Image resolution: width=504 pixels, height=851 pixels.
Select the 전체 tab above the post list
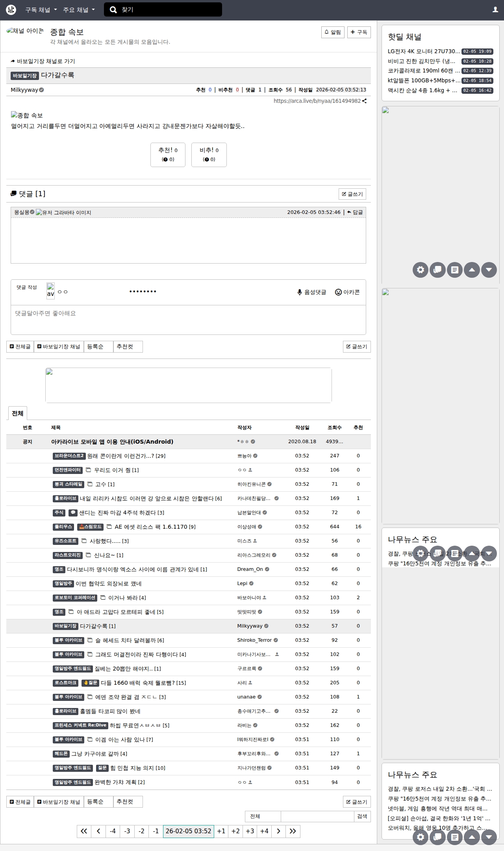[17, 413]
